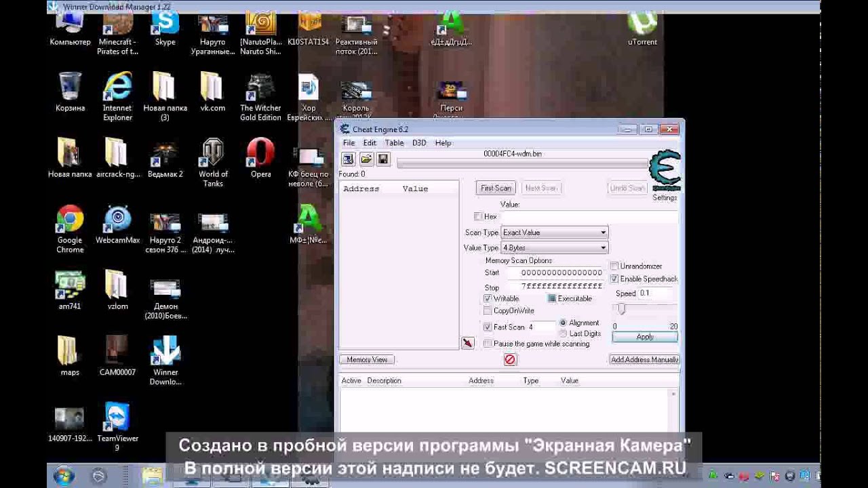Screen dimensions: 868x488
Task: Select the Alignment radio button
Action: (x=563, y=323)
